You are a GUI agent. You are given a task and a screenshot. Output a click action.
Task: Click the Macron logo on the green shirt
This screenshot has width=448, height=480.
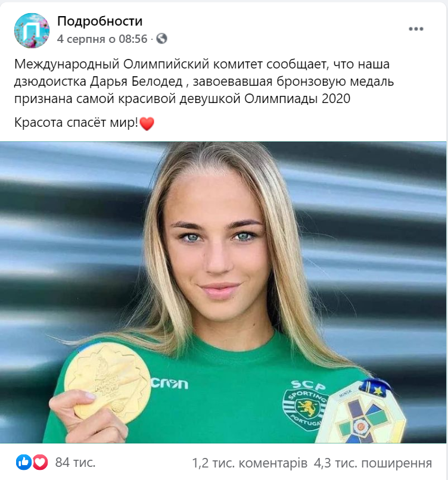tap(169, 384)
